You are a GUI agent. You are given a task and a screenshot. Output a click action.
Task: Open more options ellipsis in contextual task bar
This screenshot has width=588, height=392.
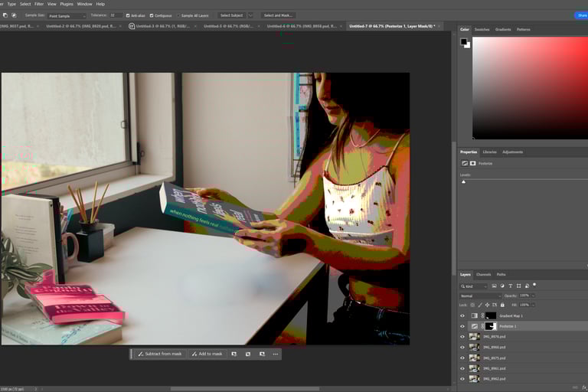tap(276, 354)
